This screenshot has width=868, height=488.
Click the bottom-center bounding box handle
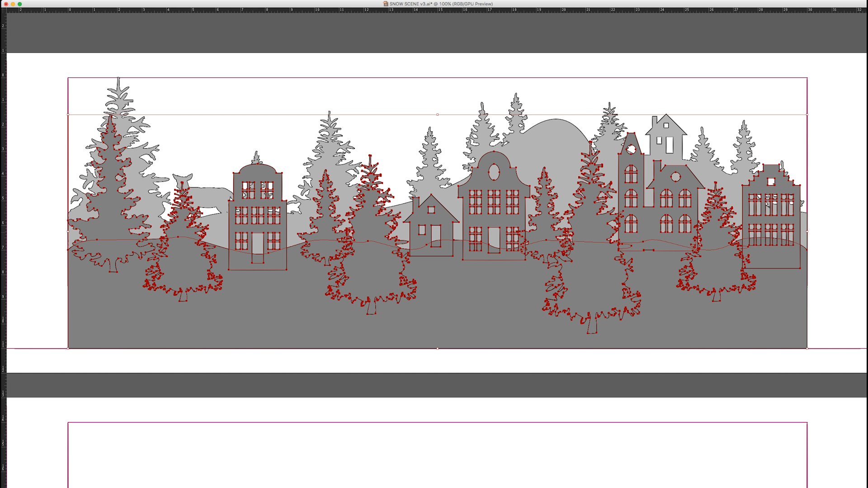pos(438,348)
